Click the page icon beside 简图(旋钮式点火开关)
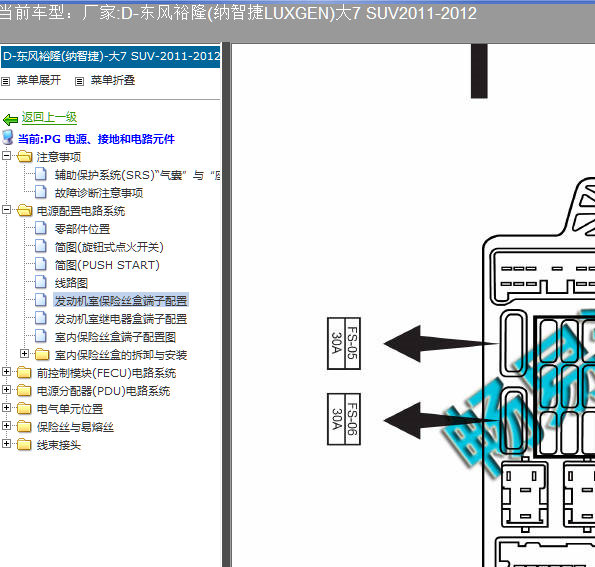595x567 pixels. (x=41, y=246)
